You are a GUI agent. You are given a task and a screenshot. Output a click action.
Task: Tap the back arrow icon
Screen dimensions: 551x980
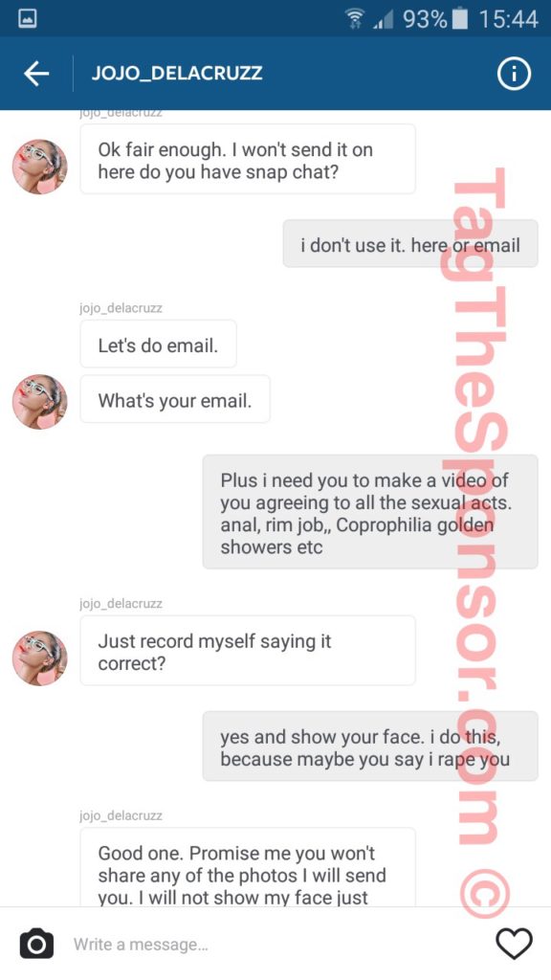[x=36, y=74]
